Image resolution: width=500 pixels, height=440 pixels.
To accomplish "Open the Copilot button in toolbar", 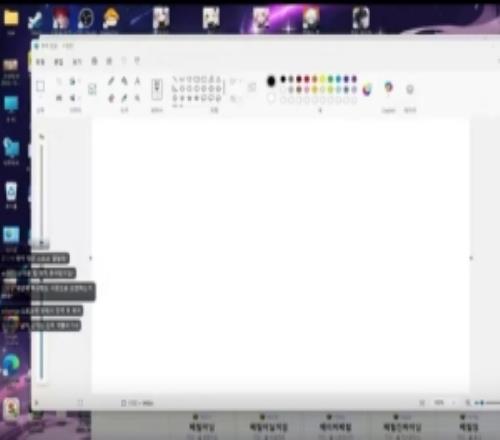I will (389, 88).
